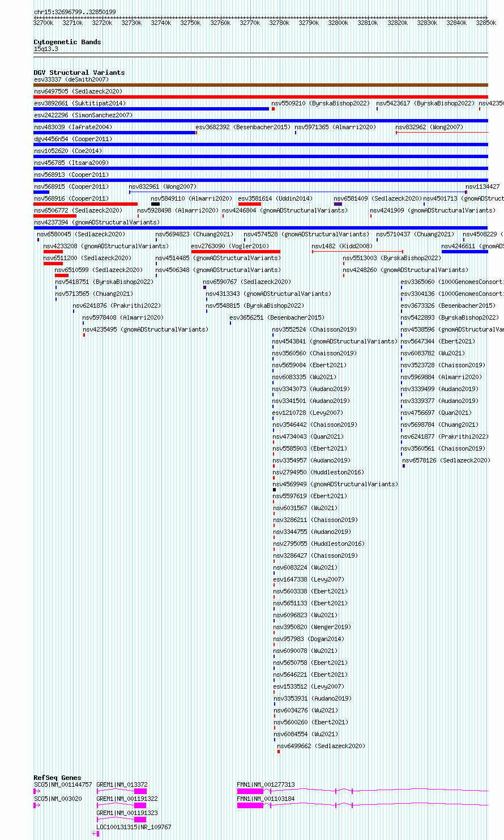Viewport: 504px width, 840px height.
Task: Click nsv6580045 (Sedlazeck2020) label
Action: point(81,234)
